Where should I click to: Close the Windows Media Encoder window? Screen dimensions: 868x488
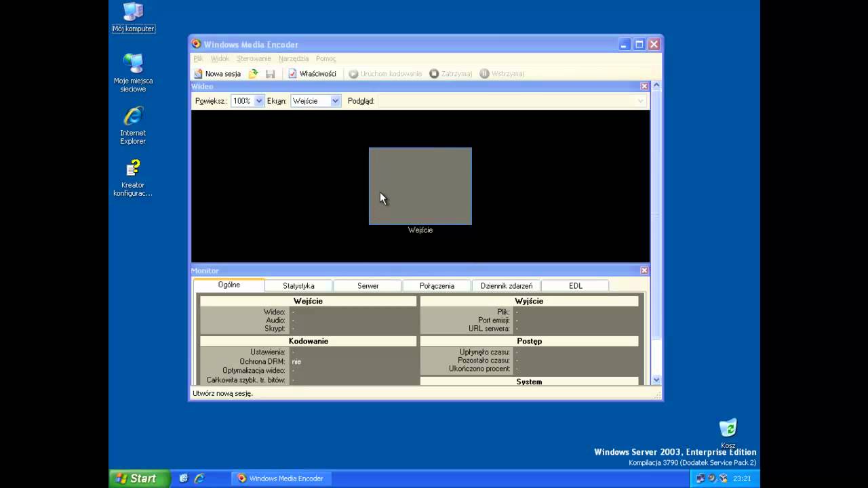coord(654,44)
